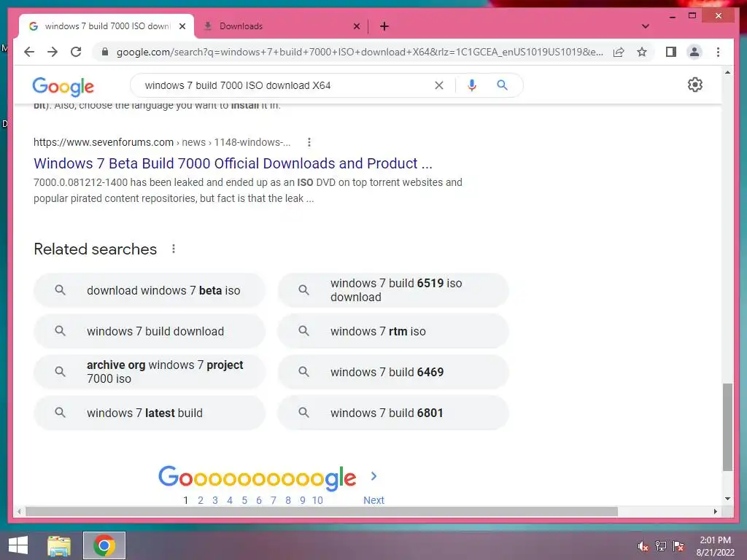Switch to the Downloads tab
Screen dimensions: 747x560
point(281,26)
